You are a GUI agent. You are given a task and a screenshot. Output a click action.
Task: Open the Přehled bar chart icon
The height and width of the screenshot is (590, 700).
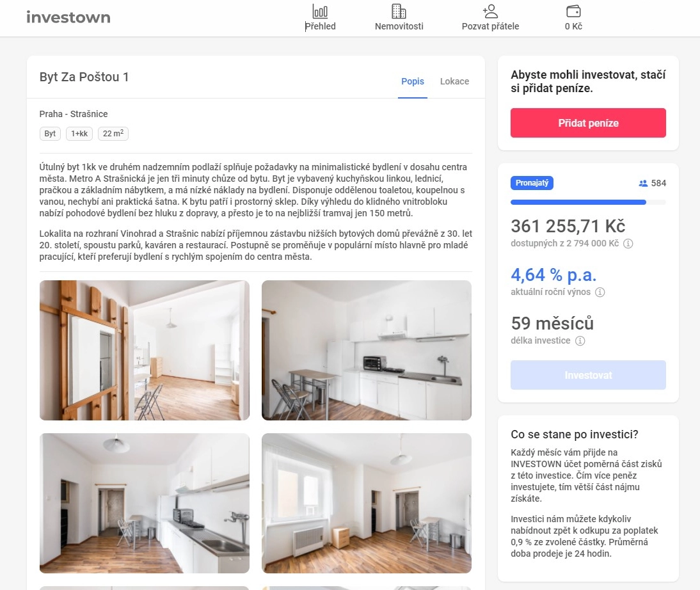(320, 11)
